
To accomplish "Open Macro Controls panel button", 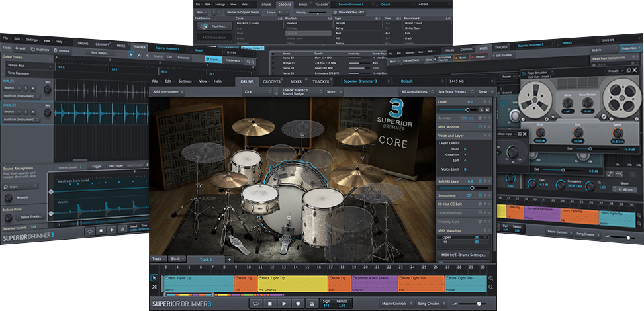I will click(396, 304).
